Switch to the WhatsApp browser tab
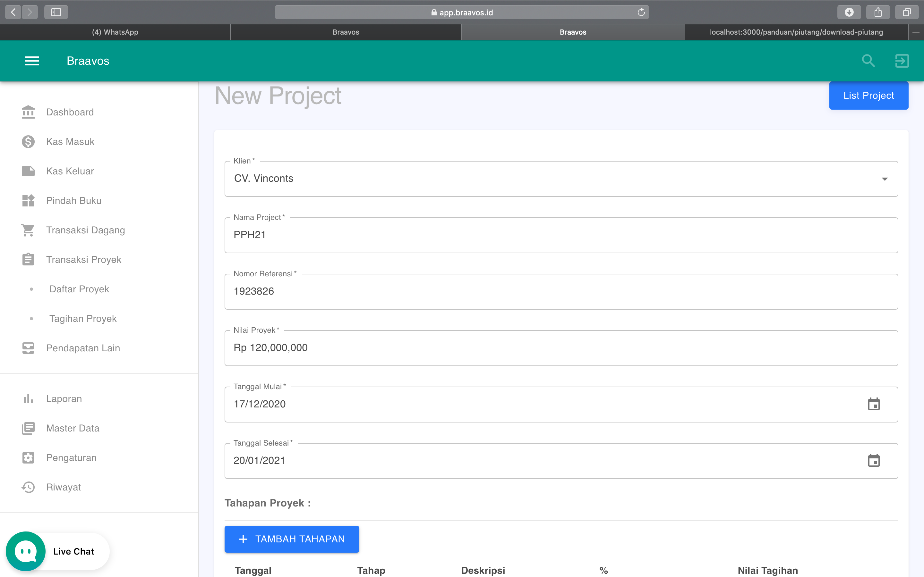This screenshot has height=577, width=924. [115, 32]
